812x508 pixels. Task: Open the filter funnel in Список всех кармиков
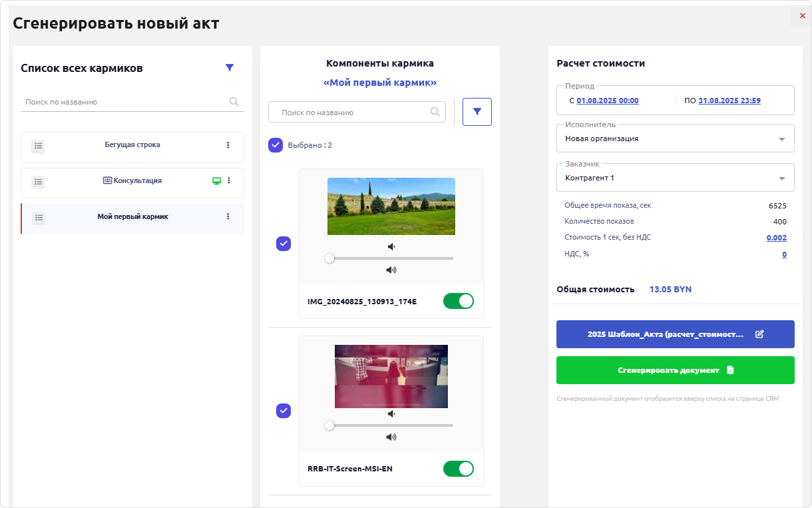click(229, 67)
